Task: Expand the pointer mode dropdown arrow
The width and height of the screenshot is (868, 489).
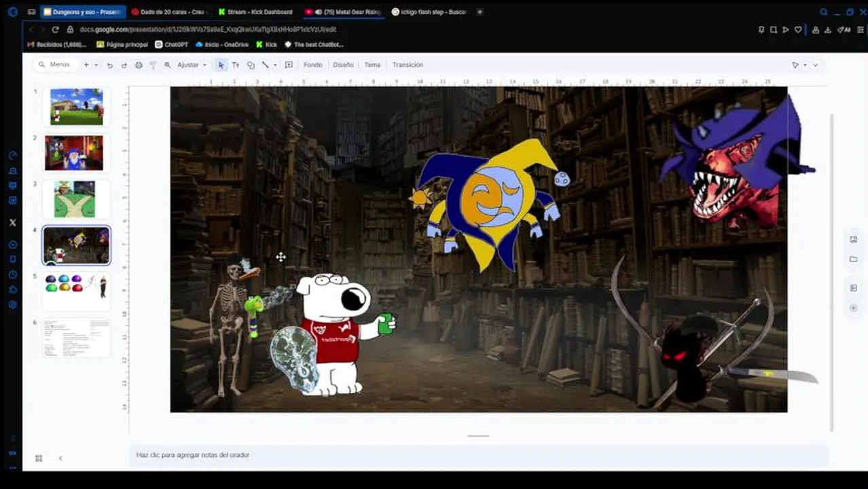Action: 805,65
